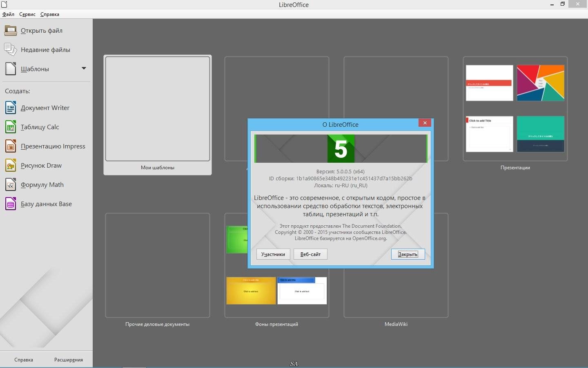Viewport: 588px width, 368px height.
Task: Click the Math formula icon
Action: point(11,185)
